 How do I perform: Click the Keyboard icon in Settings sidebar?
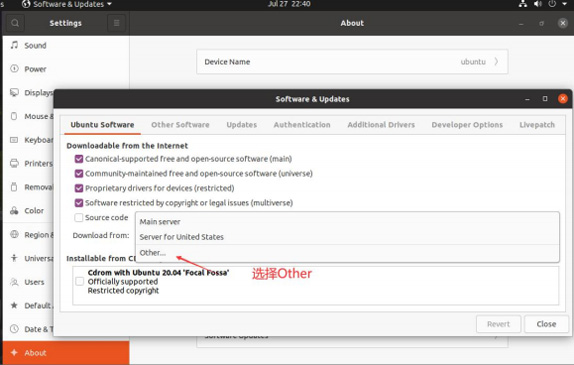tap(14, 140)
